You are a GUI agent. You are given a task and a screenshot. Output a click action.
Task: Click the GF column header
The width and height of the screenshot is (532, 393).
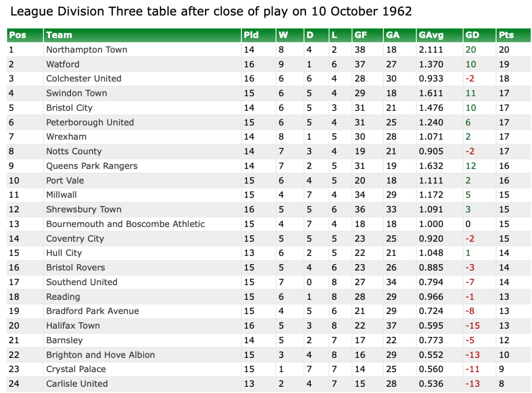tap(360, 35)
